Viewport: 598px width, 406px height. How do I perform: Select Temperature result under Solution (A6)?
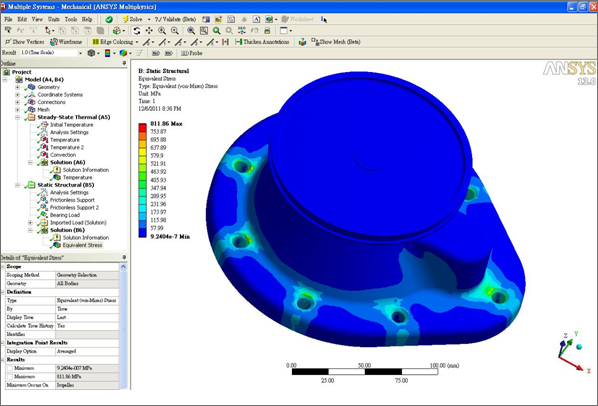(x=77, y=177)
